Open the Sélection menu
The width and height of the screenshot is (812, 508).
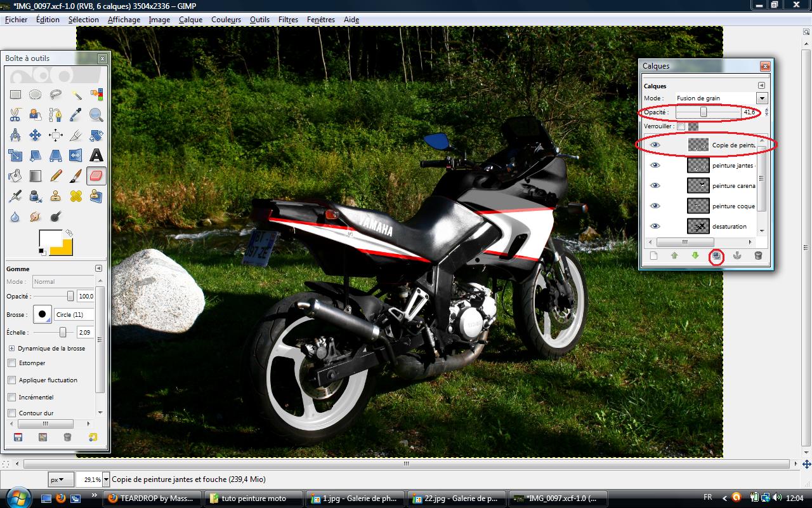[84, 20]
